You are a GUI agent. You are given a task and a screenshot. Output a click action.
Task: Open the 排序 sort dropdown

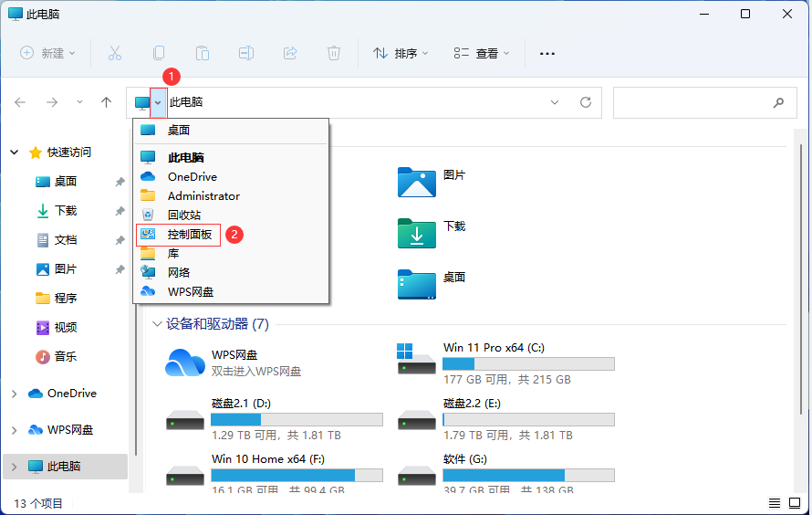point(401,53)
